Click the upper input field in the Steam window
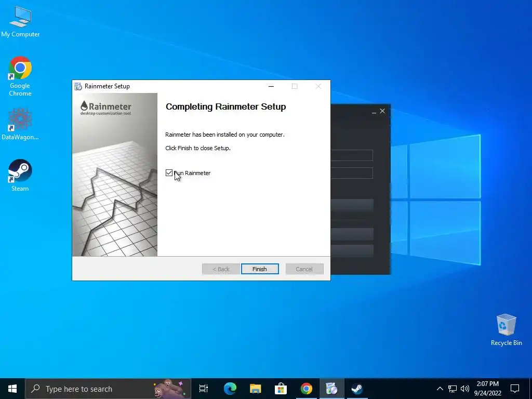This screenshot has height=399, width=532. tap(352, 155)
